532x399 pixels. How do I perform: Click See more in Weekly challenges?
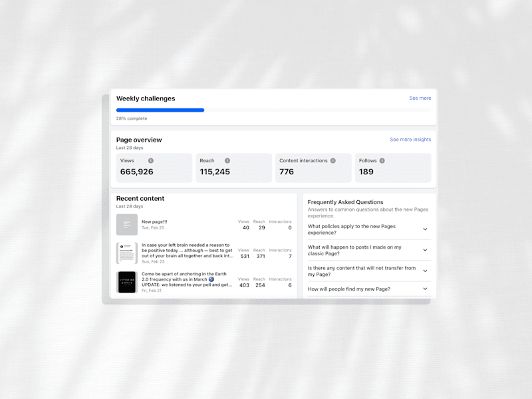click(x=420, y=98)
